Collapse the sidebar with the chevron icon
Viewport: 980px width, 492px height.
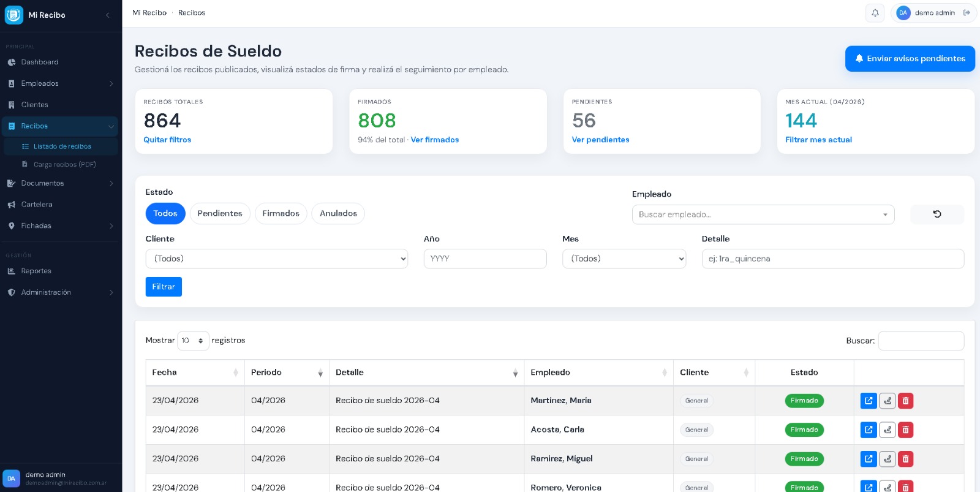pyautogui.click(x=108, y=15)
